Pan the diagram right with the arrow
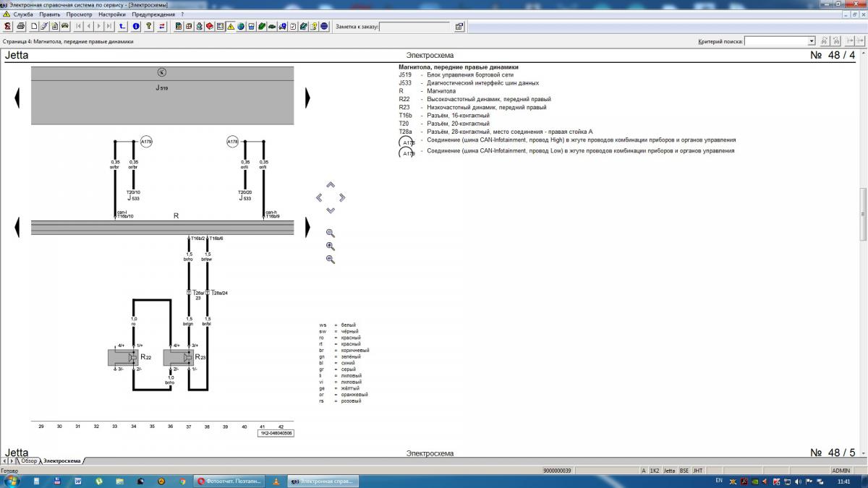Screen dimensions: 868x488 click(x=342, y=197)
